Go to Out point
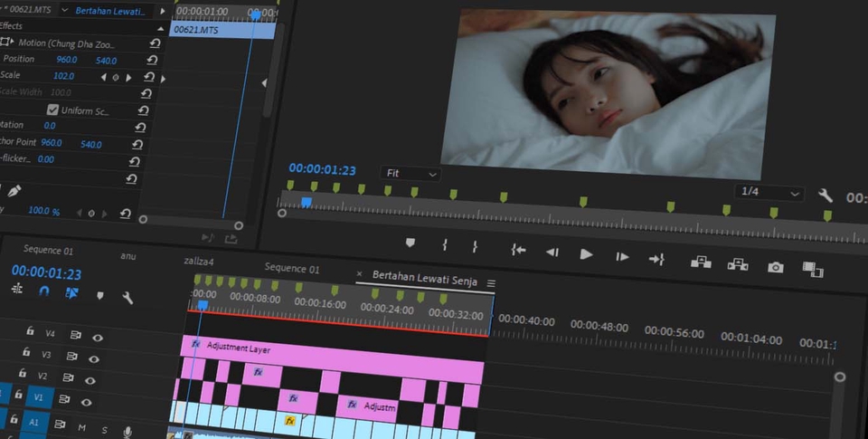The image size is (868, 439). pyautogui.click(x=656, y=259)
